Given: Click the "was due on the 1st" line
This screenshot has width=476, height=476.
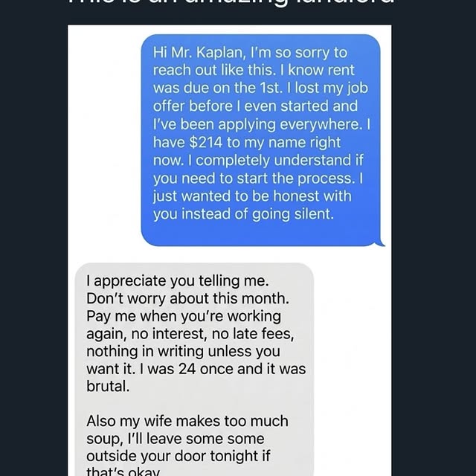Looking at the screenshot, I should 220,88.
